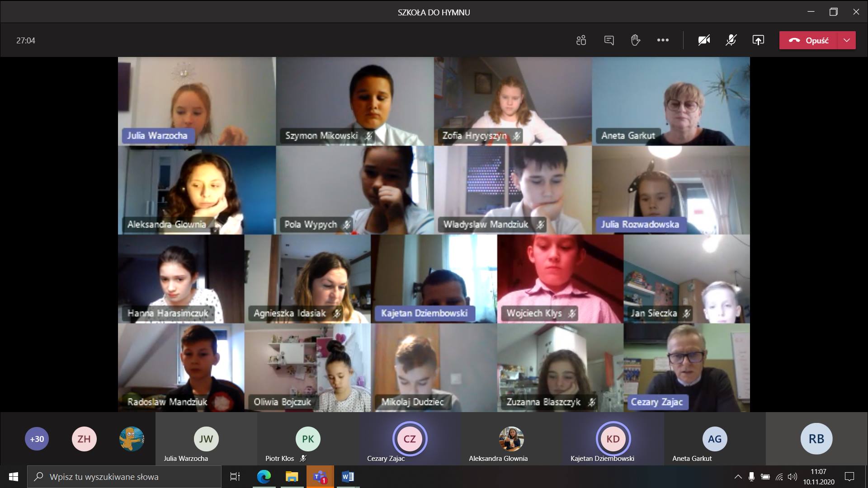Open the volume control in tray

[793, 477]
